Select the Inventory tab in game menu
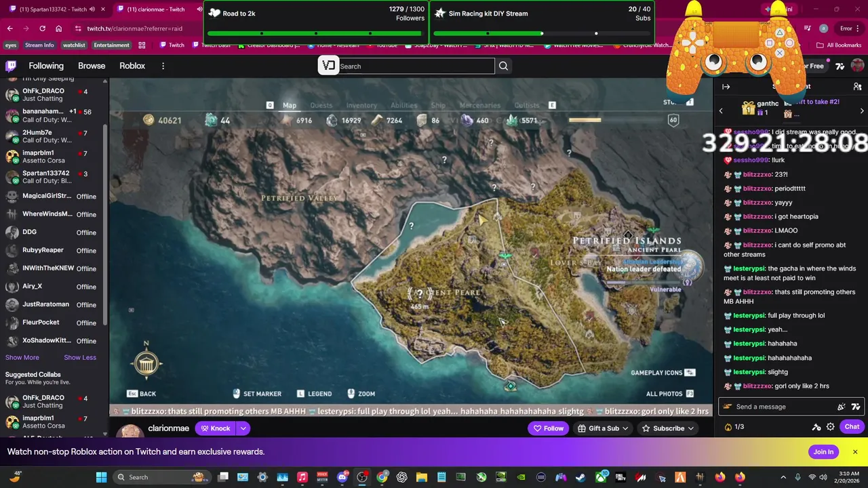 pyautogui.click(x=361, y=105)
